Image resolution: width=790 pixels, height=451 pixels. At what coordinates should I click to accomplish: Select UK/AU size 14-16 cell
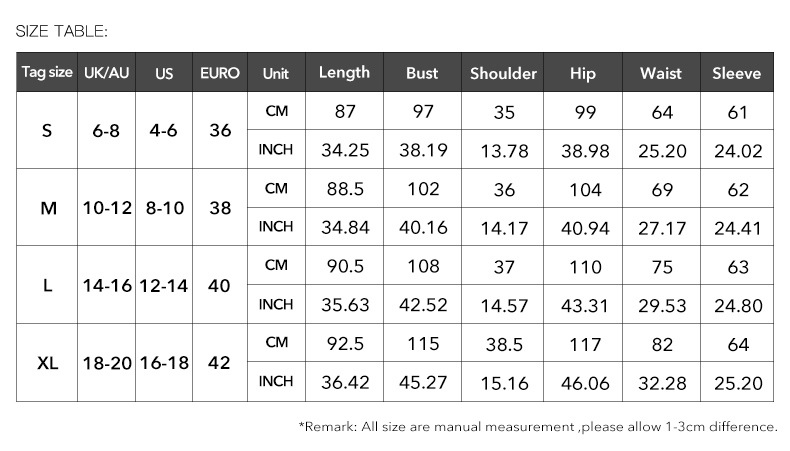click(x=107, y=285)
